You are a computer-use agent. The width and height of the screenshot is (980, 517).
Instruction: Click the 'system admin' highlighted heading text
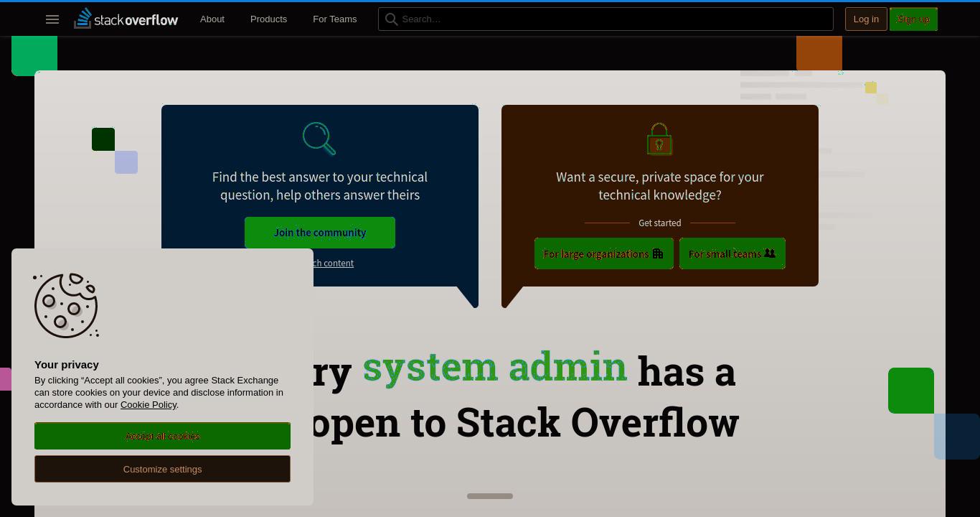click(495, 368)
